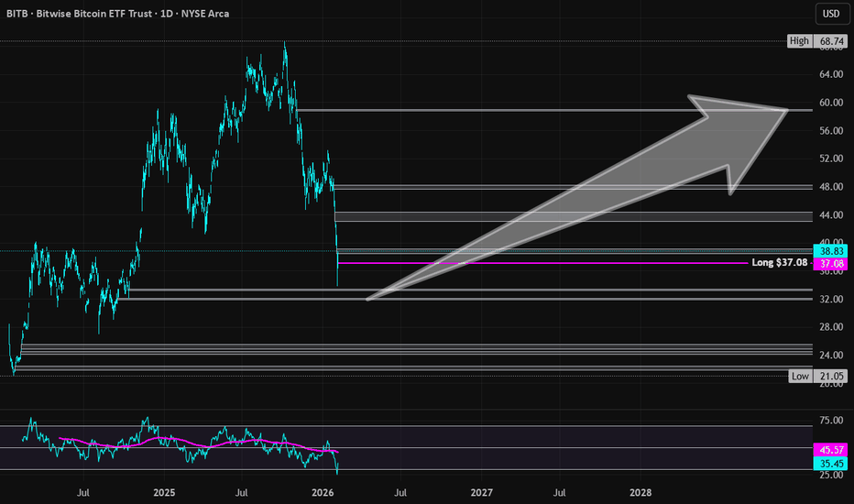
Task: Click the Jul label between 2026 and 2027
Action: tap(400, 493)
